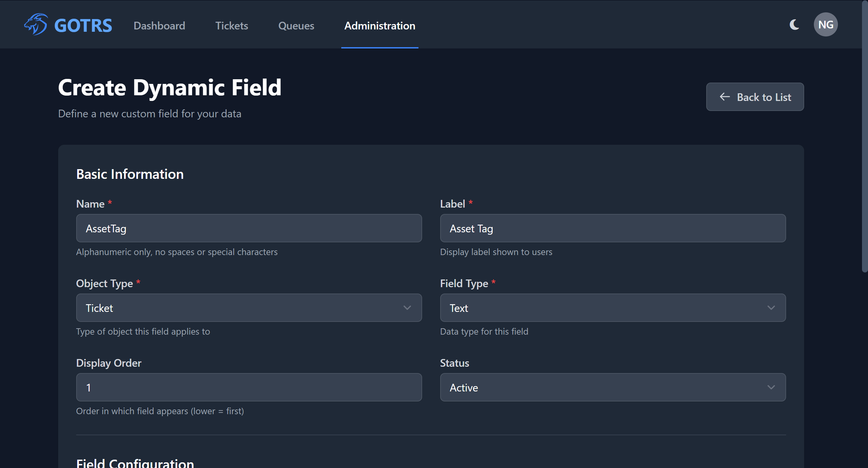This screenshot has width=868, height=468.
Task: Click the Field Type dropdown chevron
Action: 772,308
